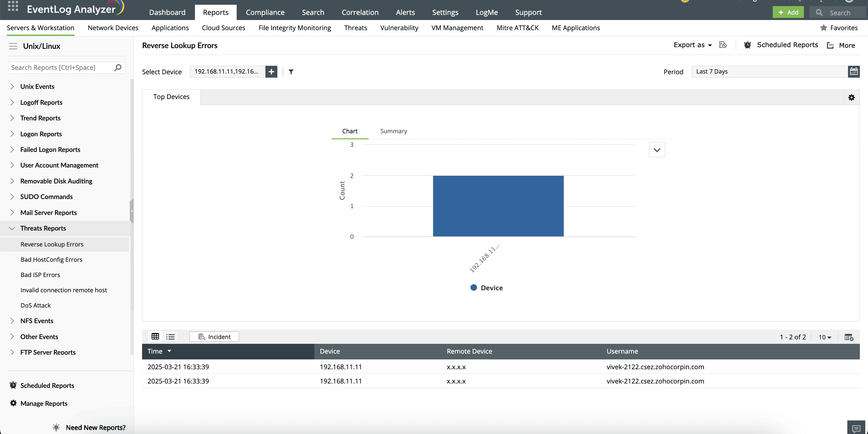The height and width of the screenshot is (434, 868).
Task: Click the blue Device legend swatch
Action: coord(474,288)
